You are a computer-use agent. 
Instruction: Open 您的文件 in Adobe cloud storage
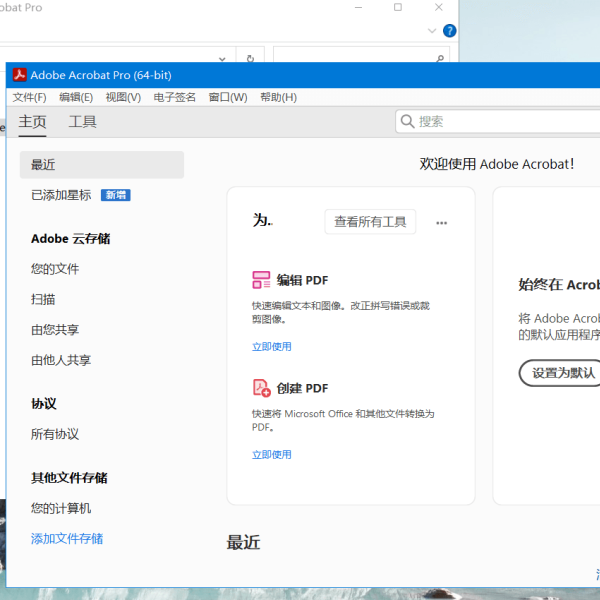(55, 269)
